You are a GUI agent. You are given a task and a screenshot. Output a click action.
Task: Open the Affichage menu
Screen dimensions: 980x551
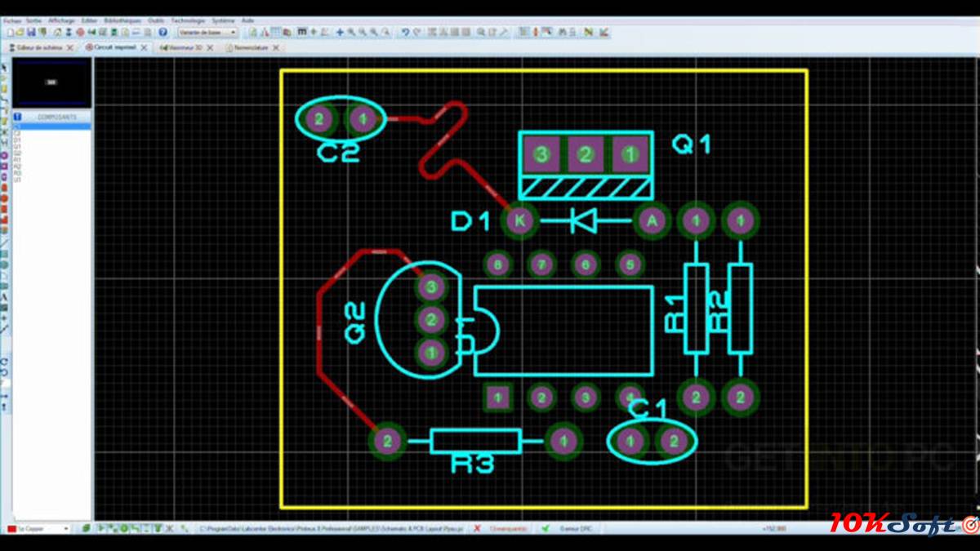(61, 20)
